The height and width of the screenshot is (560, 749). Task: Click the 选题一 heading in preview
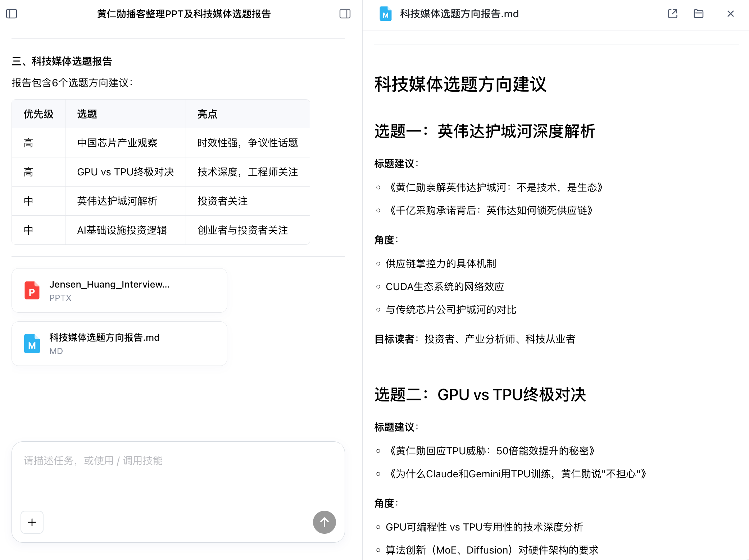(484, 131)
